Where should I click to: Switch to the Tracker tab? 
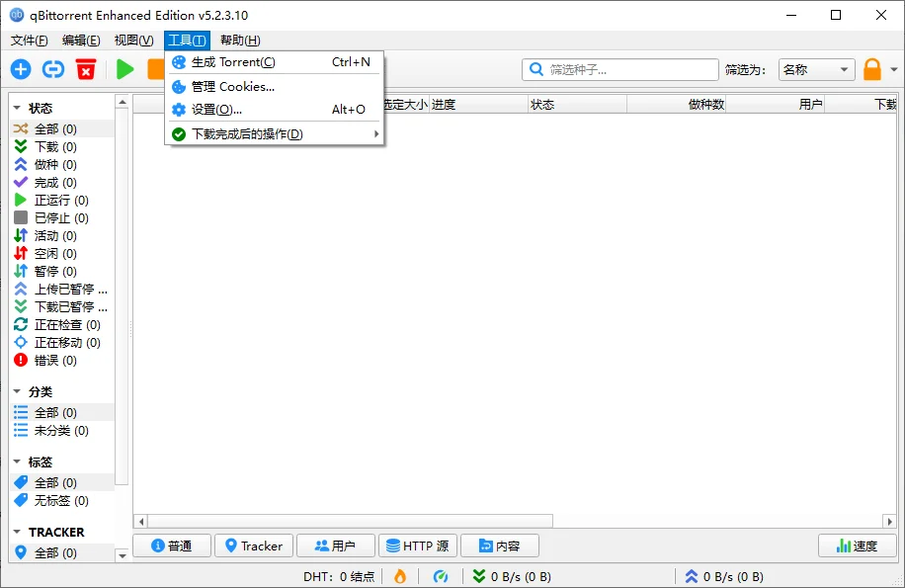(x=254, y=546)
